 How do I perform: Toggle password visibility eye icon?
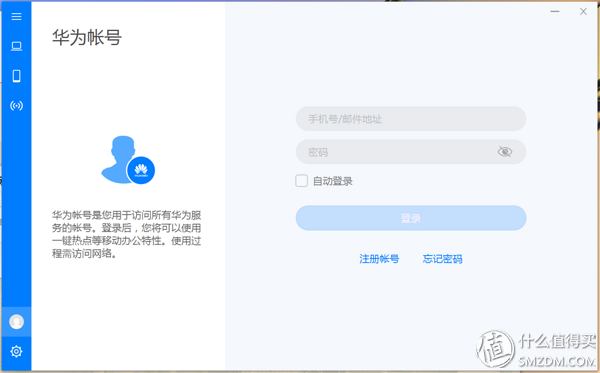click(505, 152)
